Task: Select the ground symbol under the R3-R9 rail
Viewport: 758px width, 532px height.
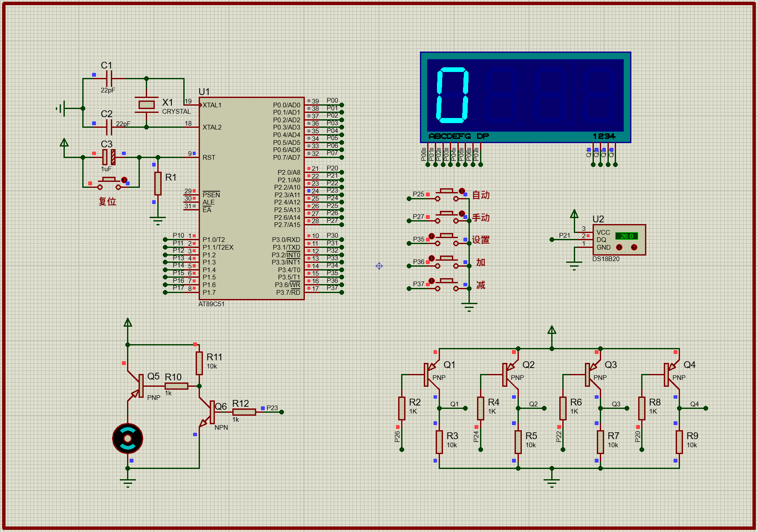Action: coord(552,483)
